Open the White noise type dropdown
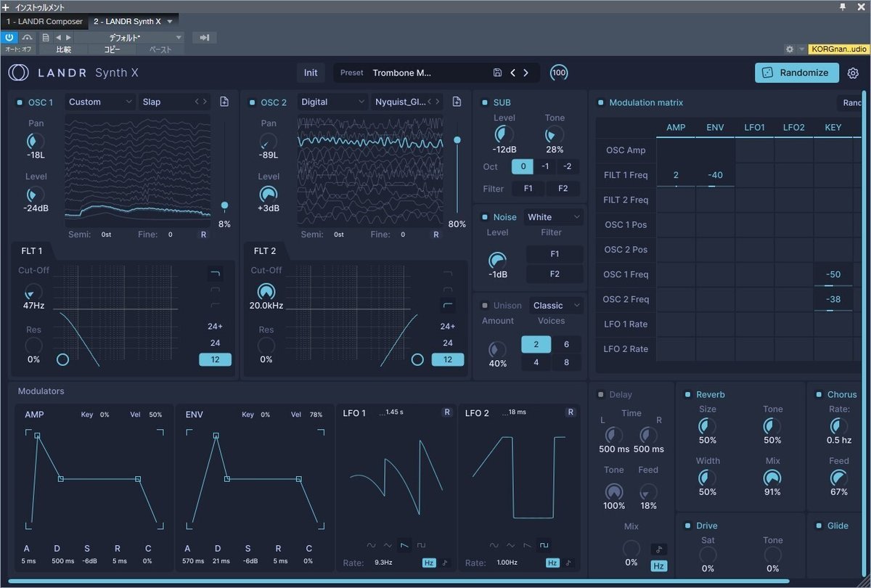 [x=553, y=216]
